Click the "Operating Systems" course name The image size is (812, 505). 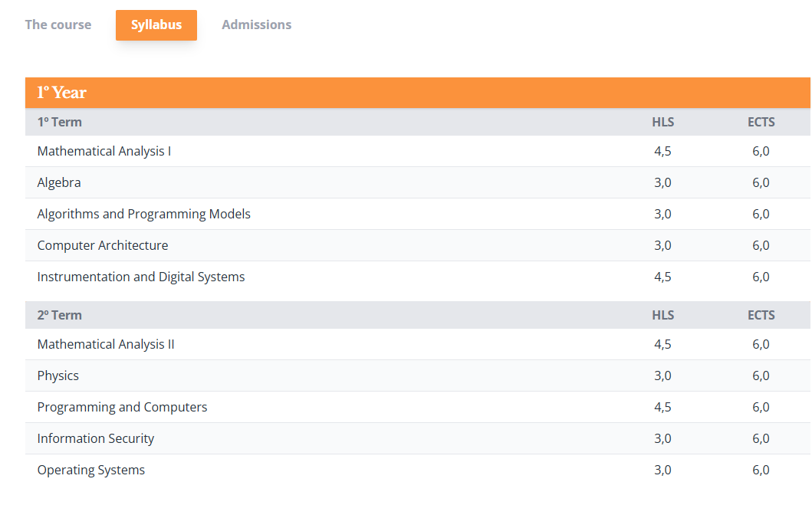[x=91, y=470]
